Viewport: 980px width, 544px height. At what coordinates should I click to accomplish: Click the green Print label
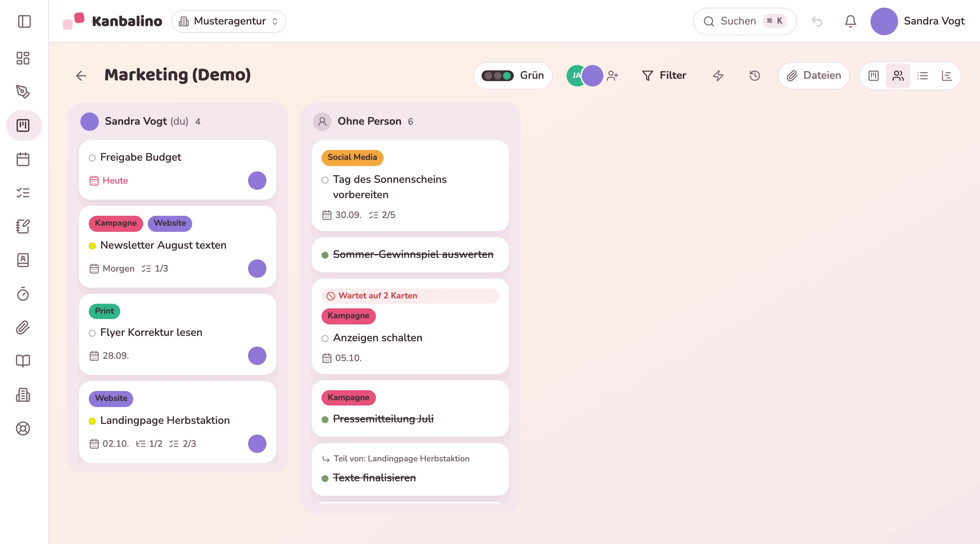point(105,311)
